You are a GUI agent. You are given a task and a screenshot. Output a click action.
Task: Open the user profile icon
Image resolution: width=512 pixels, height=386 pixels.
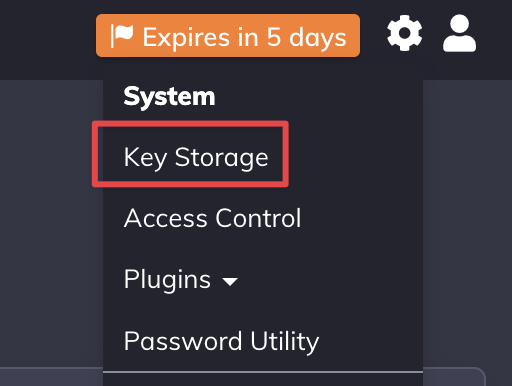pos(459,33)
